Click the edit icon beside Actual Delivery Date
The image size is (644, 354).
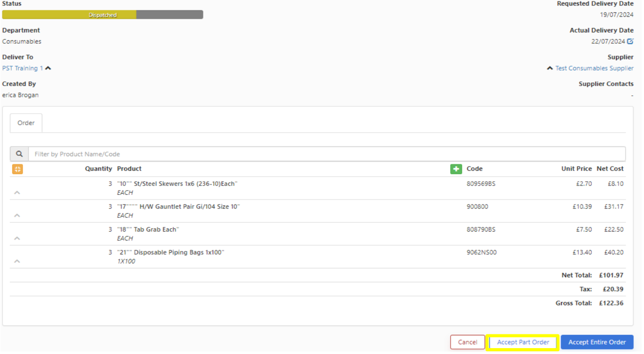coord(630,42)
